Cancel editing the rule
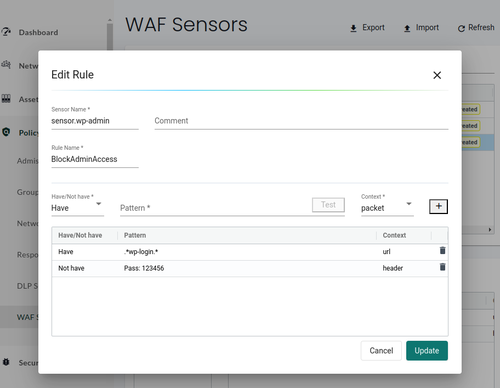This screenshot has height=388, width=500. point(381,351)
